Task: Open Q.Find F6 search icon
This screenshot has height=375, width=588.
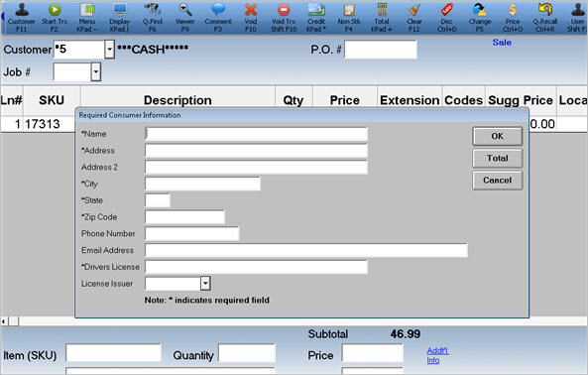Action: pos(153,18)
